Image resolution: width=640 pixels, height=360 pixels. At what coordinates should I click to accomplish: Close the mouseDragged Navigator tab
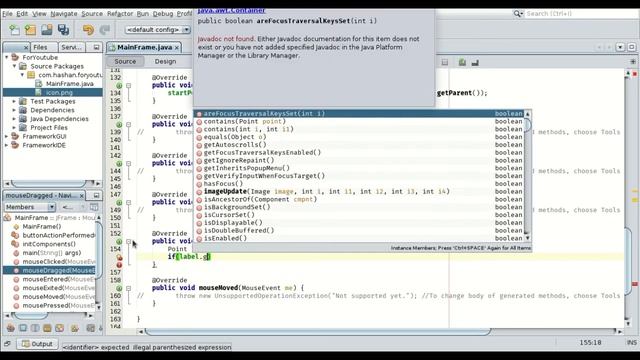tap(81, 196)
